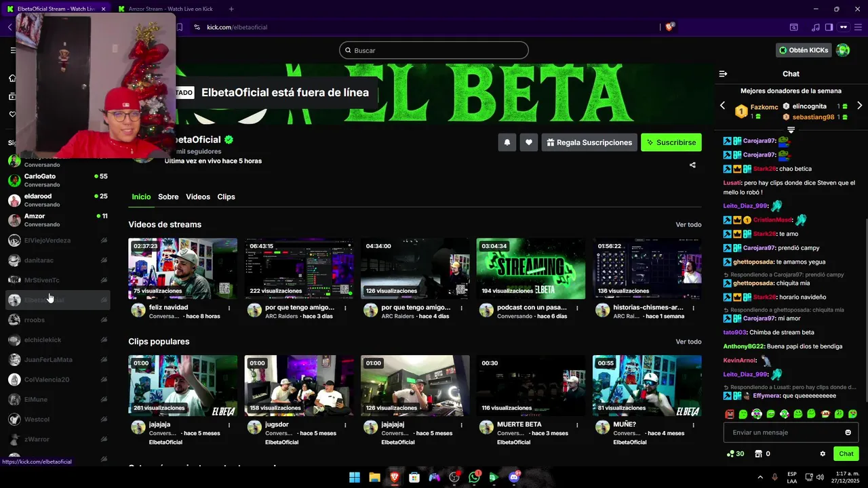This screenshot has height=488, width=868.
Task: Click the bookmark icon in the address bar
Action: point(180,27)
